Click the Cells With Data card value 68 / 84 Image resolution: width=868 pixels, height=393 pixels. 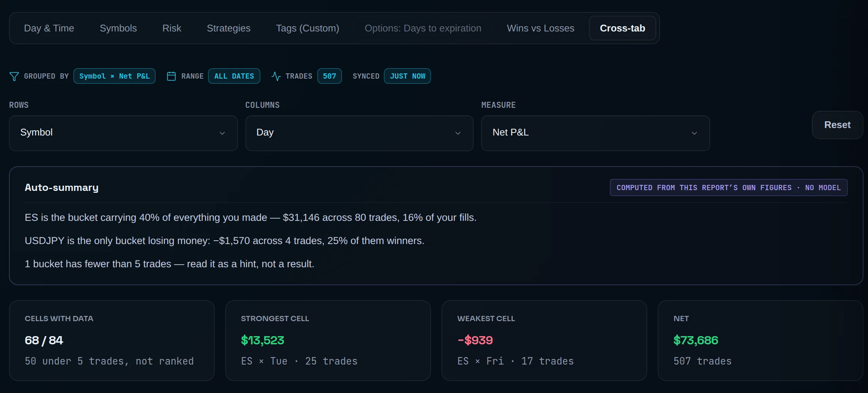(x=44, y=340)
